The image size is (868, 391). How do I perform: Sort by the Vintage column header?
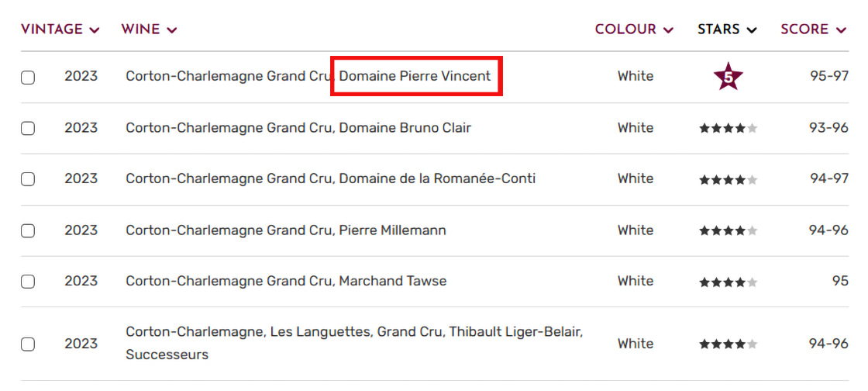tap(60, 29)
